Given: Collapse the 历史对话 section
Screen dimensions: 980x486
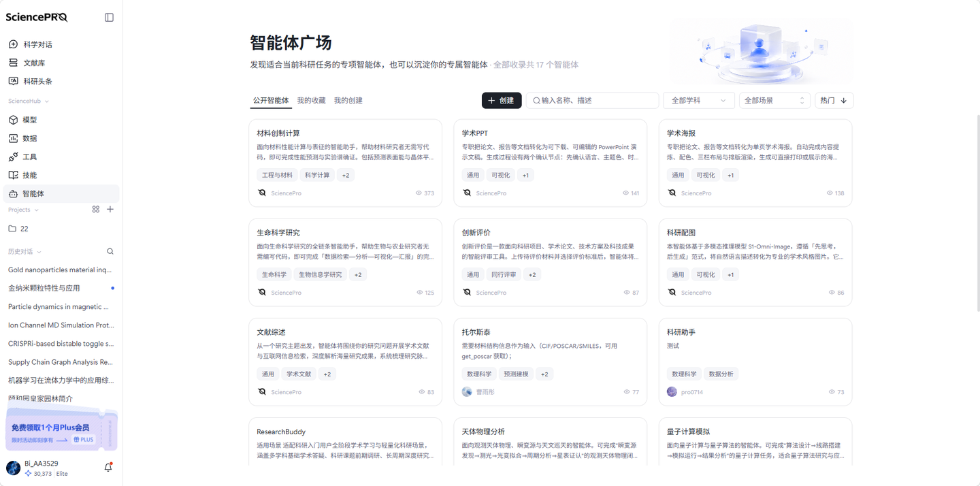Looking at the screenshot, I should (x=24, y=252).
